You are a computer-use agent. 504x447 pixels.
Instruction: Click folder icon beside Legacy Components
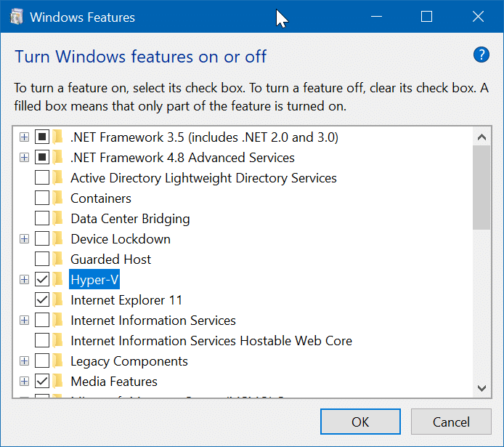pos(58,361)
